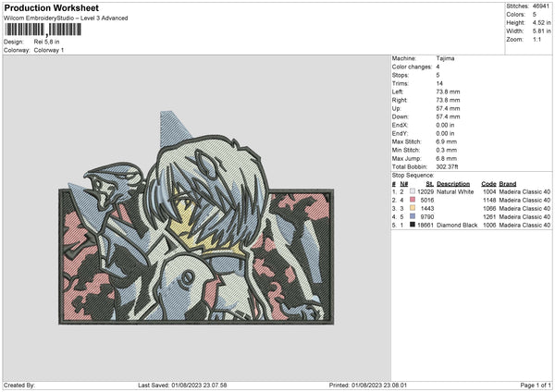Click the embroidery design preview image

(196, 217)
